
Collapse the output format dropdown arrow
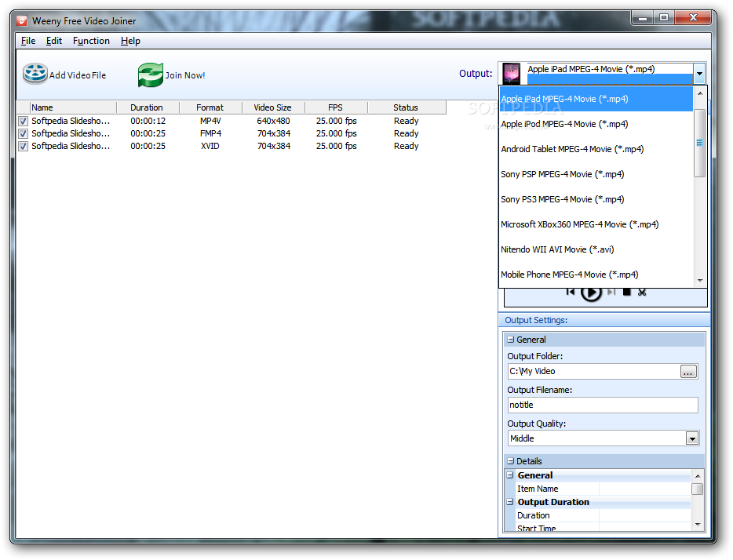click(699, 74)
